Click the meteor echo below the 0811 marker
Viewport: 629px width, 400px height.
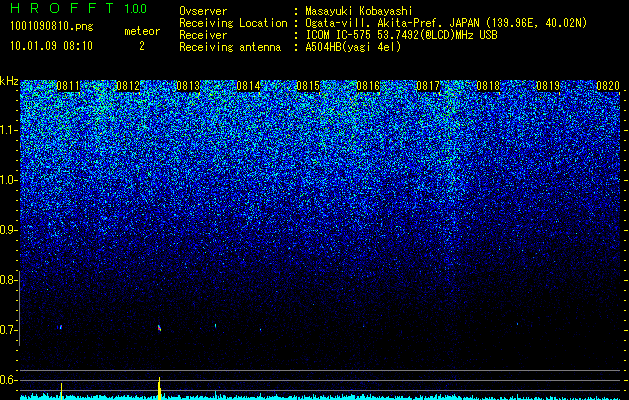point(61,327)
